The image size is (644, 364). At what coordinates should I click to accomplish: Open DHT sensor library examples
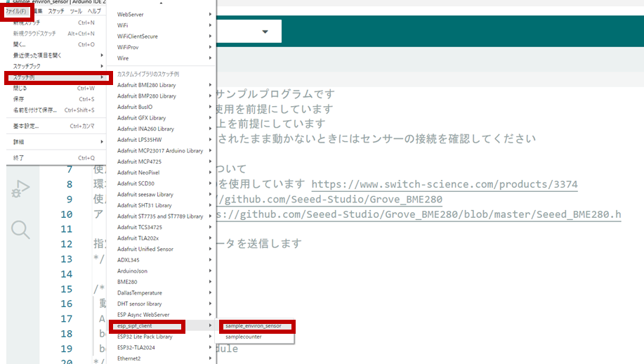162,304
